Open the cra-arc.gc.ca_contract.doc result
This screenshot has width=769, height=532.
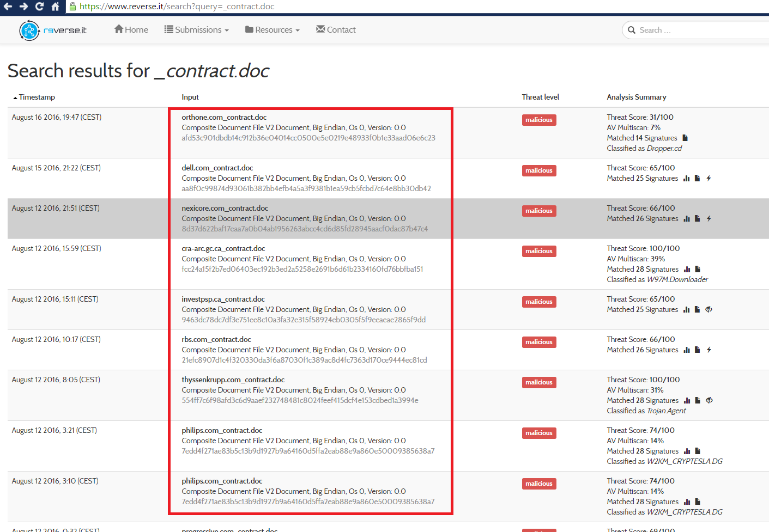(x=223, y=248)
